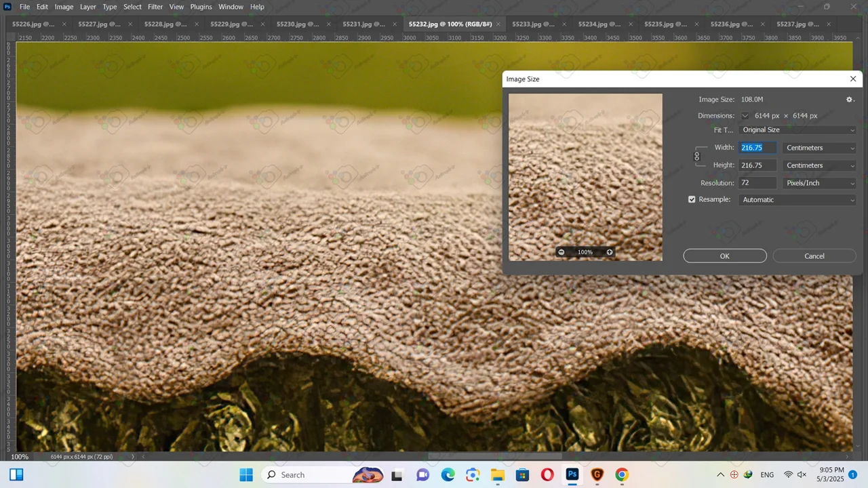Open Opera browser from the taskbar
This screenshot has height=488, width=868.
point(547,474)
